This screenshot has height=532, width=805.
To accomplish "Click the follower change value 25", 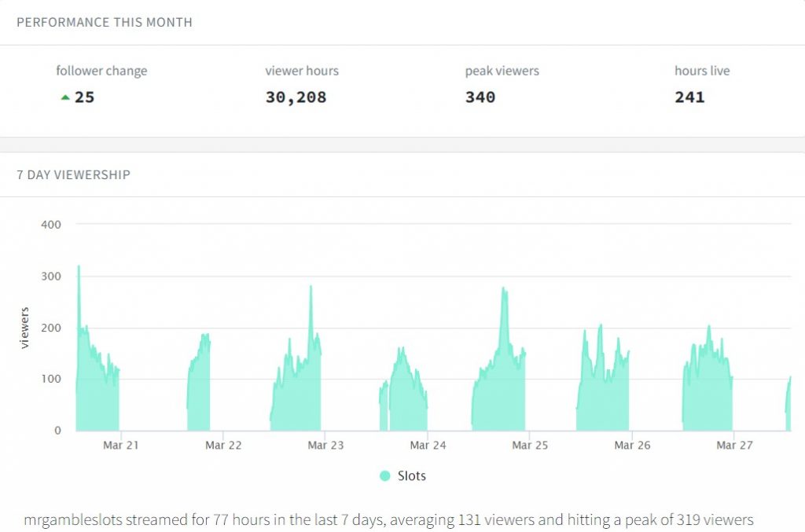I will pos(85,97).
